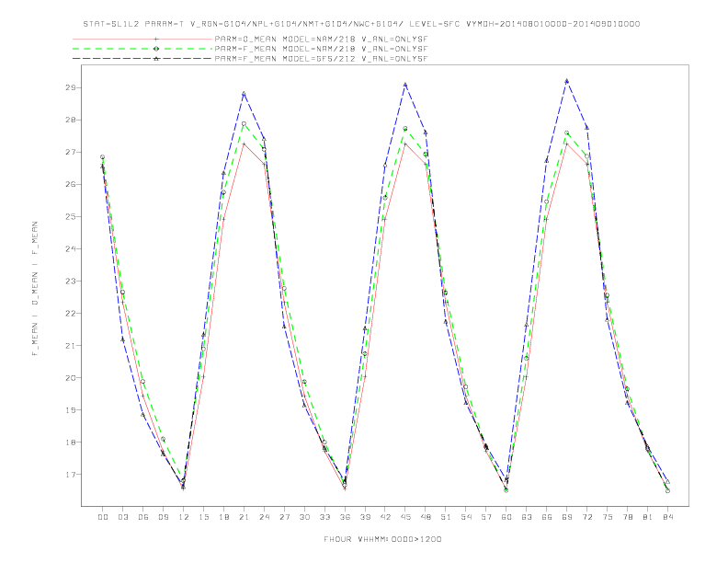
Task: Click x-axis forecast hour label 30
Action: click(304, 517)
